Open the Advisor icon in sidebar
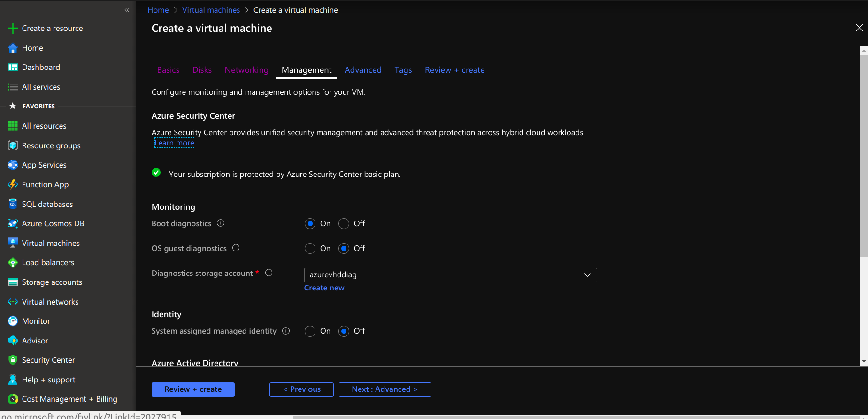Image resolution: width=868 pixels, height=419 pixels. pyautogui.click(x=13, y=341)
